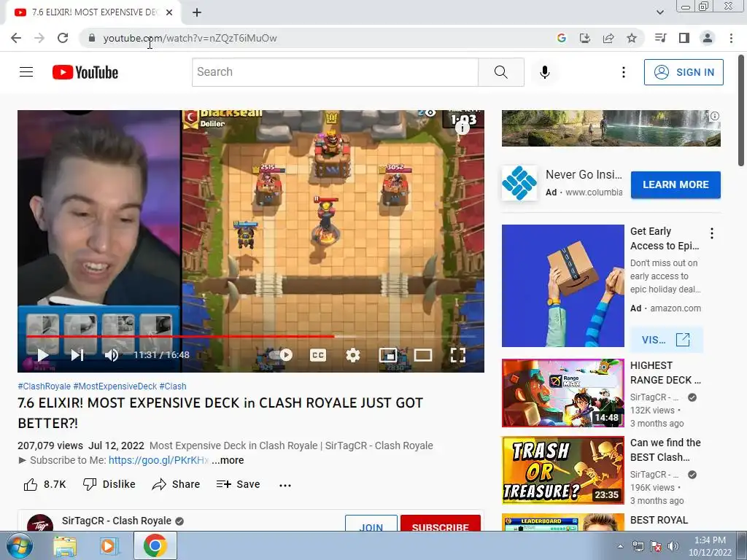
Task: Save video to playlist
Action: [x=238, y=484]
